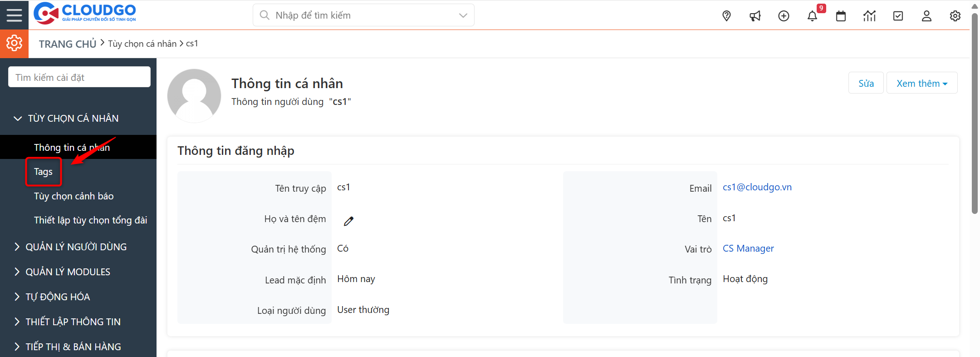980x357 pixels.
Task: Open the announcements megaphone icon
Action: (x=755, y=16)
